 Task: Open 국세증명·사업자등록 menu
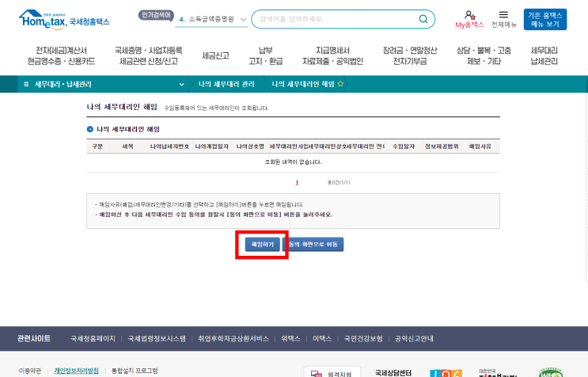[x=149, y=56]
